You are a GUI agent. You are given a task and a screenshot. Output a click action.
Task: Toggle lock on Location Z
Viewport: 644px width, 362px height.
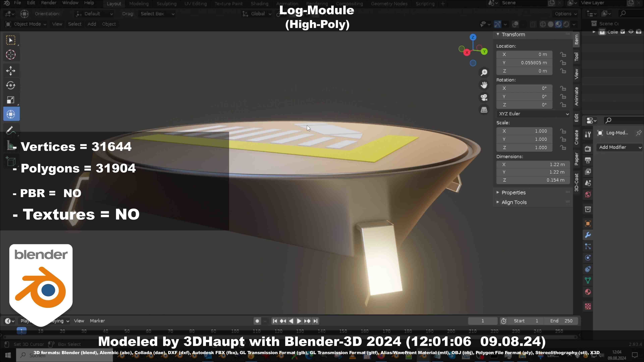(x=563, y=71)
